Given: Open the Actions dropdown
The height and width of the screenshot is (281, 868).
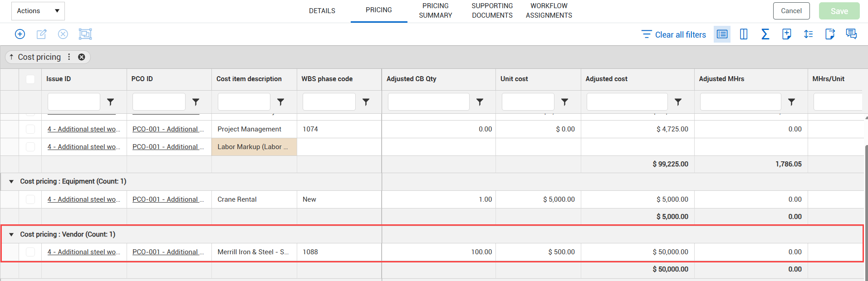Looking at the screenshot, I should (38, 11).
